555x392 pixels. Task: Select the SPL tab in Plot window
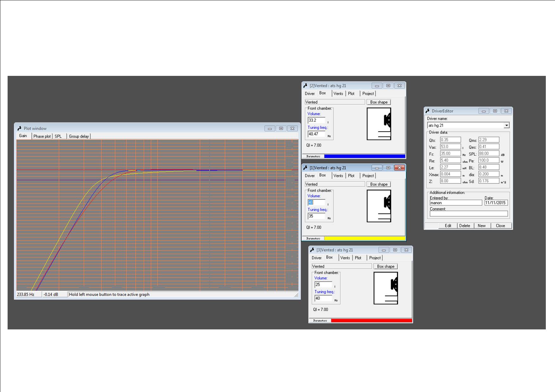(x=58, y=136)
